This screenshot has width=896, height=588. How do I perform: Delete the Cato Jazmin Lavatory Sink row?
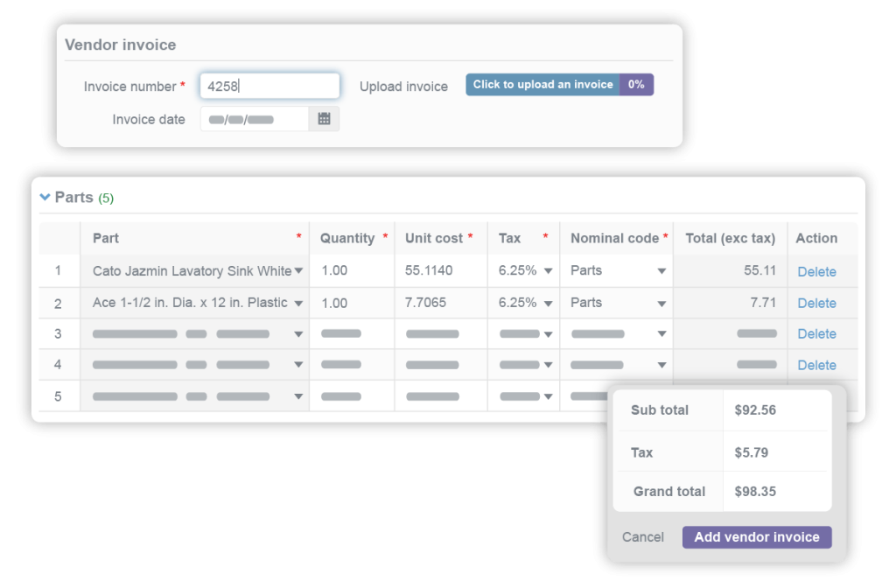(816, 272)
